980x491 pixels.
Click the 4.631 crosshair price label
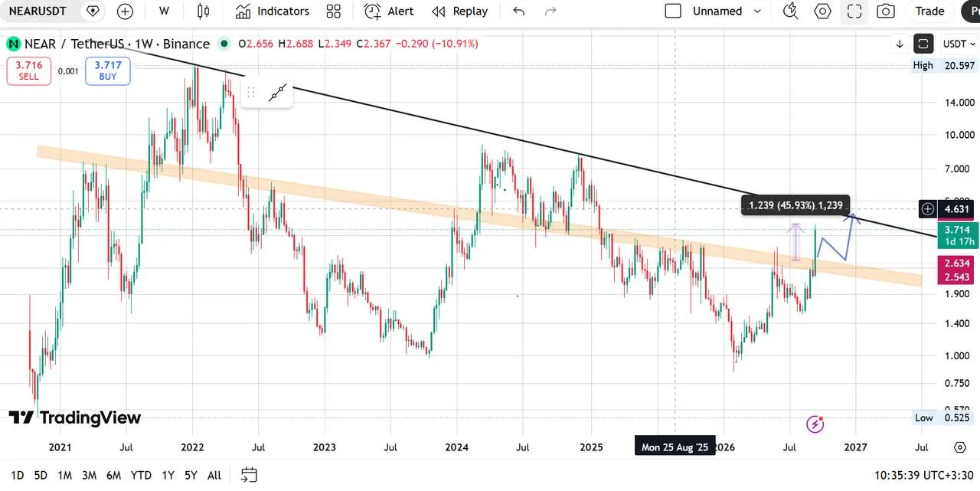coord(957,208)
